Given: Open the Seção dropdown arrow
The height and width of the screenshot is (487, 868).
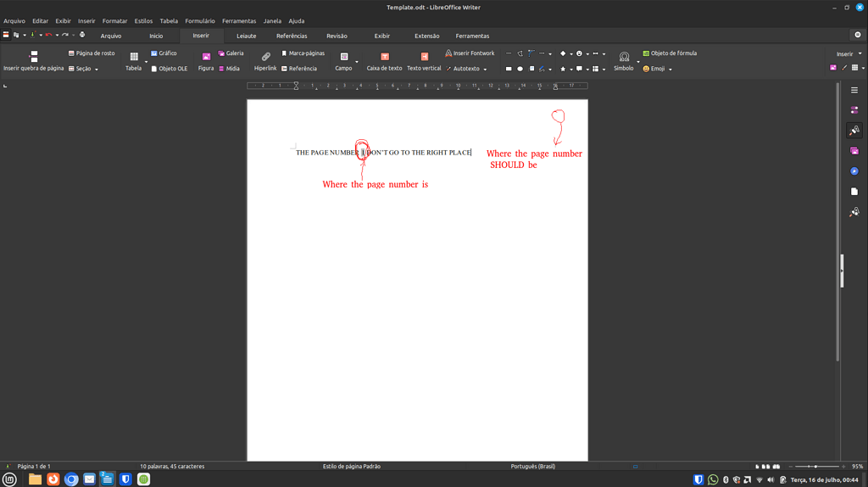Looking at the screenshot, I should pos(97,70).
